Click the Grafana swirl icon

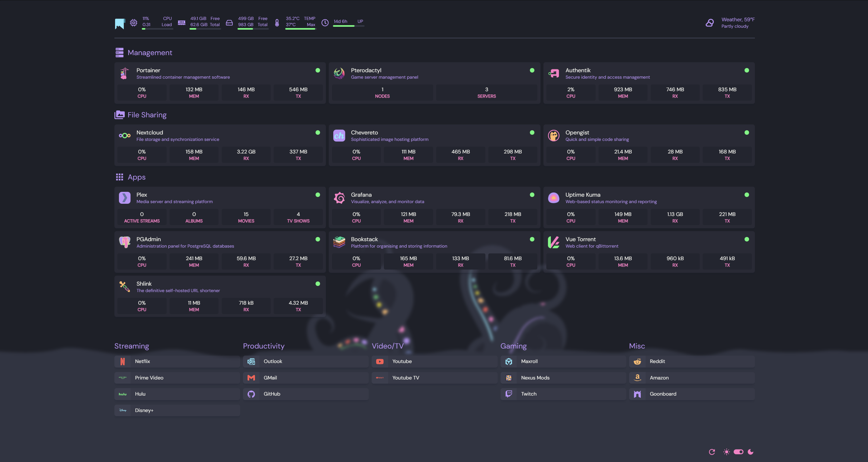[x=339, y=198]
